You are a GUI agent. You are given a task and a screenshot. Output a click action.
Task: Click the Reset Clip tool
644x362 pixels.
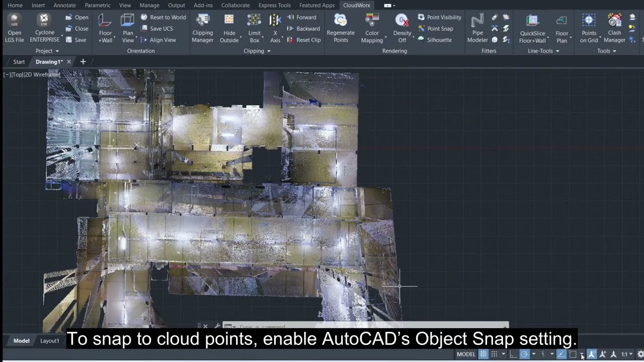[303, 40]
